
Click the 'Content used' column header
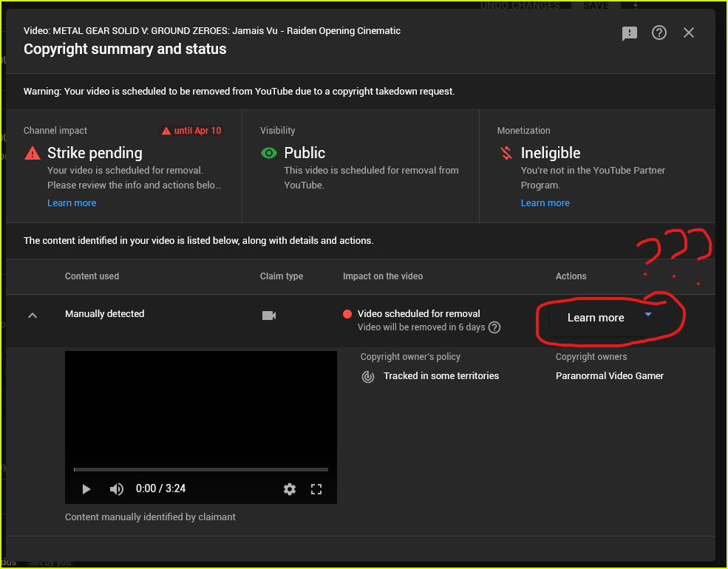tap(92, 276)
